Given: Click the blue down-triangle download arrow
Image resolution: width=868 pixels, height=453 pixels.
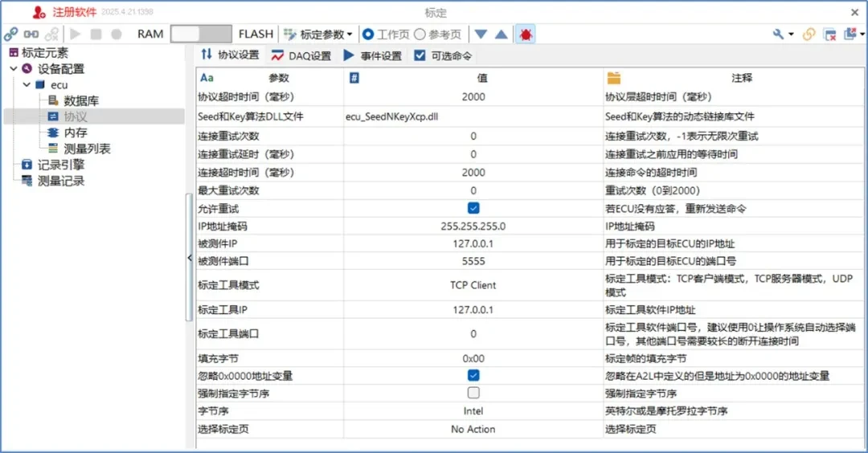Looking at the screenshot, I should (x=481, y=34).
